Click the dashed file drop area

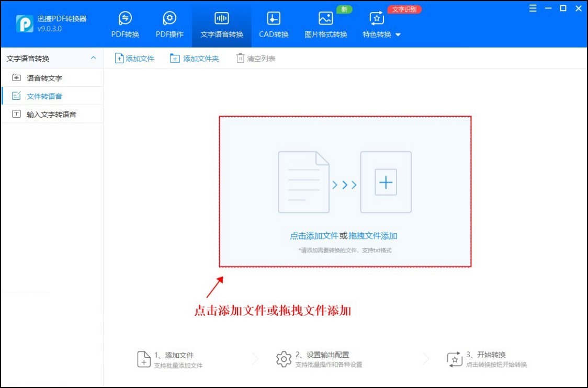click(x=345, y=191)
